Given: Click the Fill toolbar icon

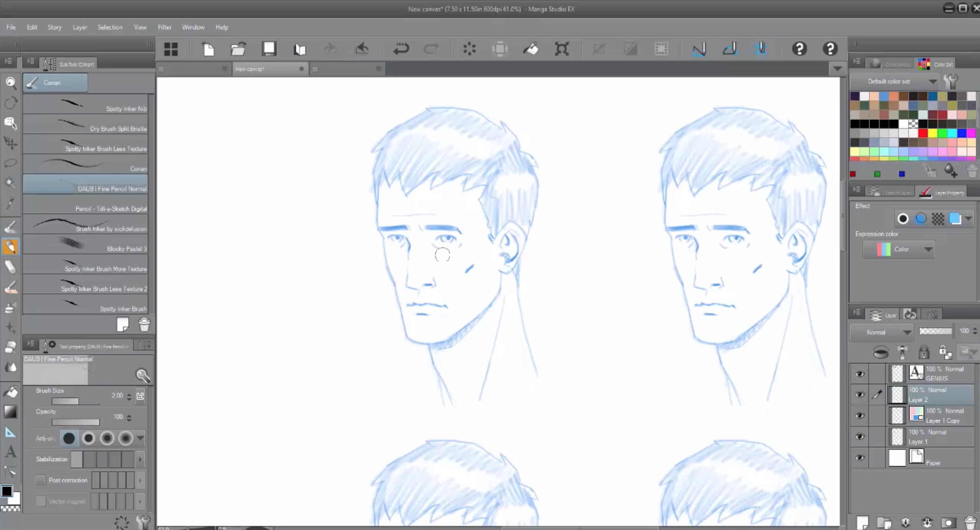Looking at the screenshot, I should pos(531,49).
